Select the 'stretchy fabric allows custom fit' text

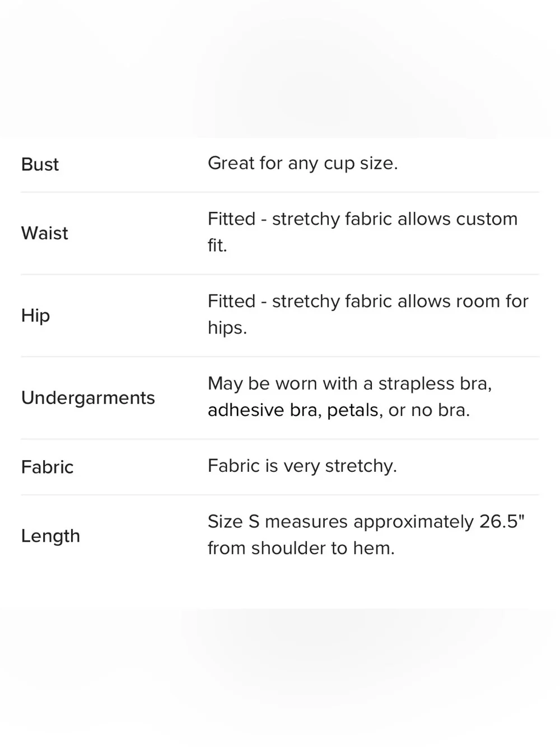pyautogui.click(x=363, y=232)
